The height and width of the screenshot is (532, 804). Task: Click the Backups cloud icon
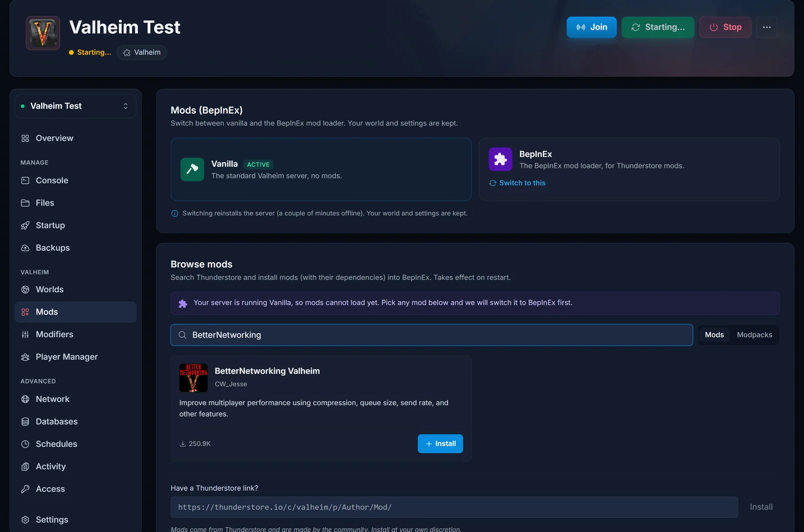[25, 248]
